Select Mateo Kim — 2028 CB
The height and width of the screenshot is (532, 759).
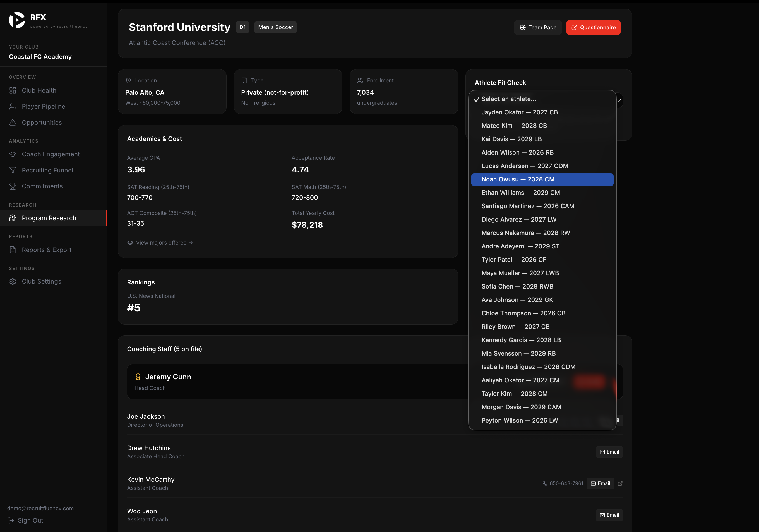pos(542,126)
